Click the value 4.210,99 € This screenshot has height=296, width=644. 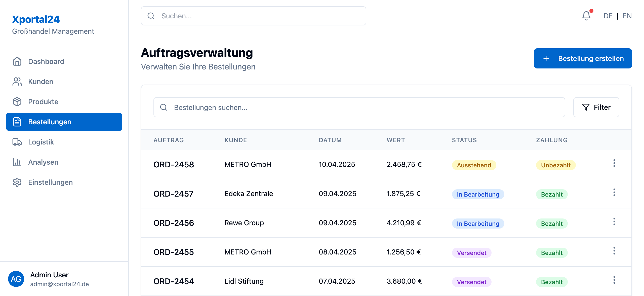coord(404,223)
